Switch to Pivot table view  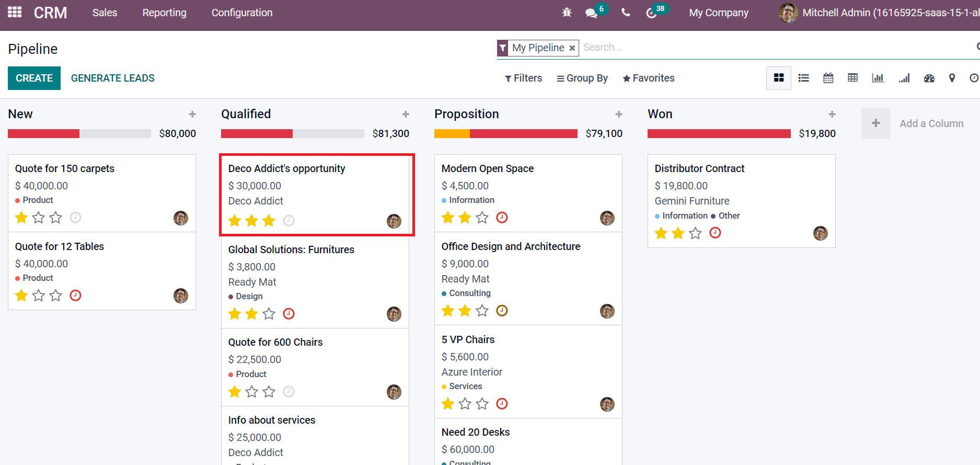[853, 78]
